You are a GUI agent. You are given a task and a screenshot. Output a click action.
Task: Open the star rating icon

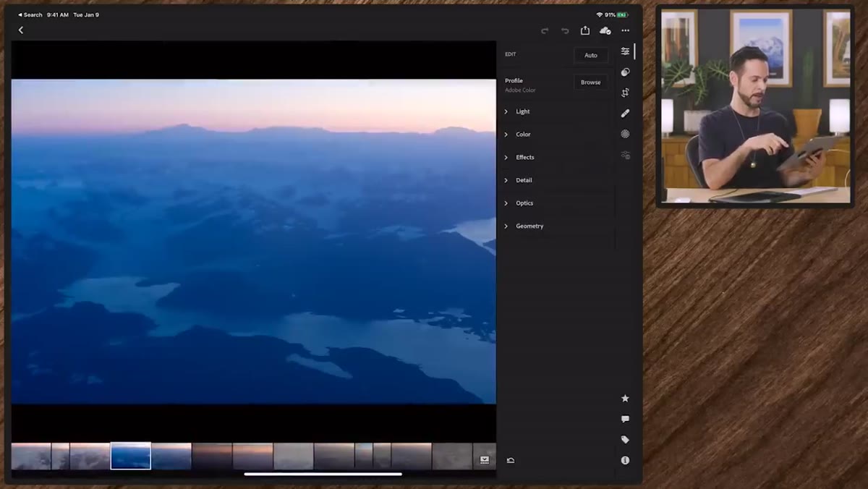click(625, 399)
